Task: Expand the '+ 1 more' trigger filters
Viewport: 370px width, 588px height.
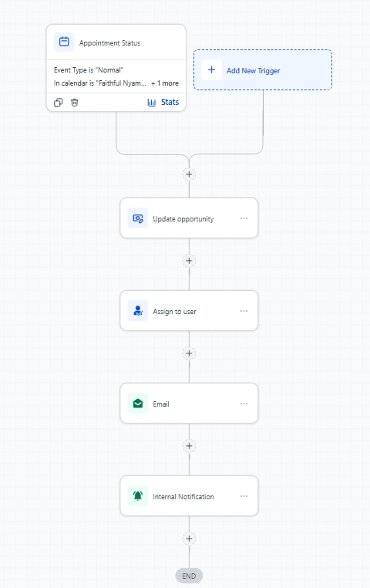Action: point(165,83)
